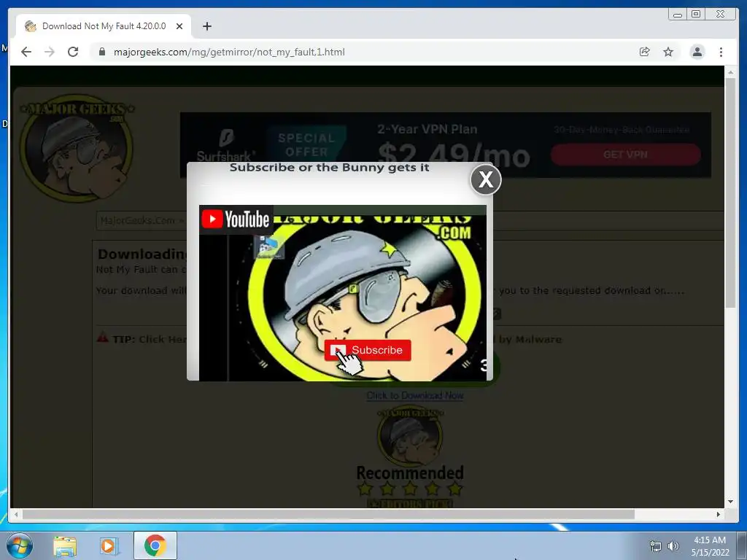The image size is (747, 560).
Task: Open the volume speaker tray icon
Action: 673,546
